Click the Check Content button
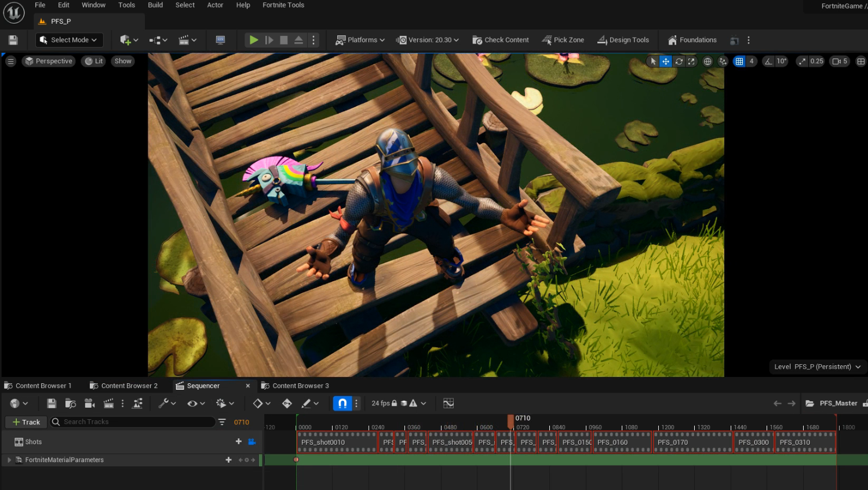This screenshot has height=490, width=868. point(500,39)
